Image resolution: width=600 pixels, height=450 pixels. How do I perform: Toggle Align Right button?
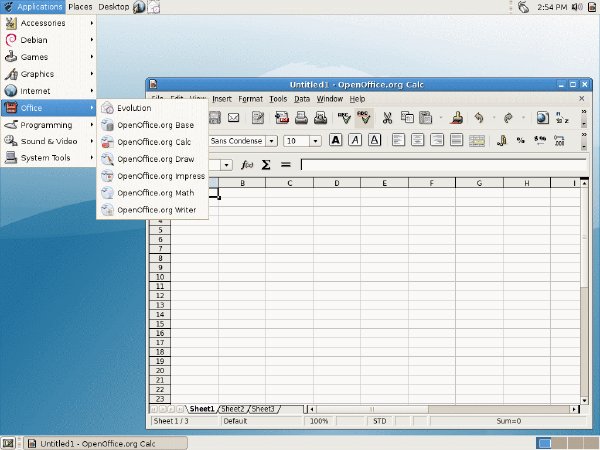[437, 140]
